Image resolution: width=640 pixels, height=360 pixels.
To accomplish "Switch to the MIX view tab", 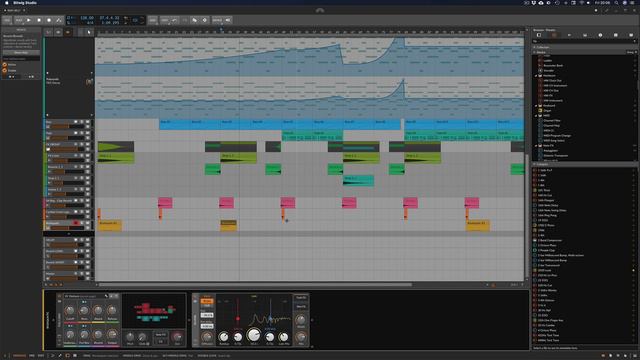I will click(x=32, y=356).
